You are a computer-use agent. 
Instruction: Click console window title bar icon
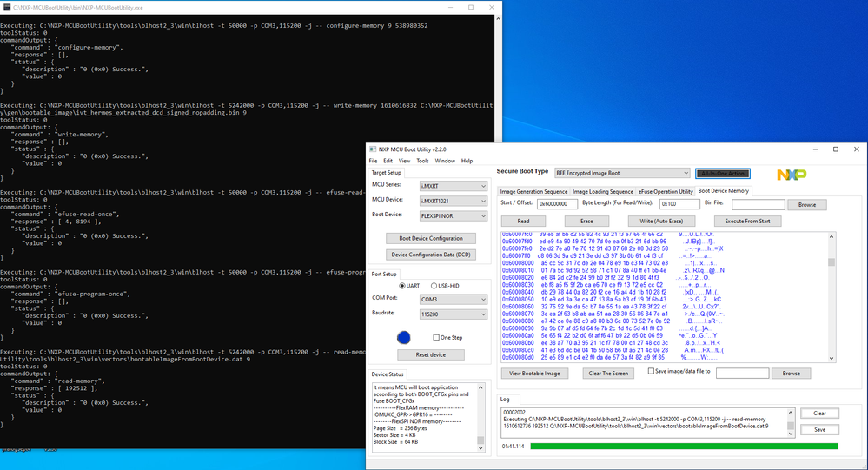click(7, 8)
